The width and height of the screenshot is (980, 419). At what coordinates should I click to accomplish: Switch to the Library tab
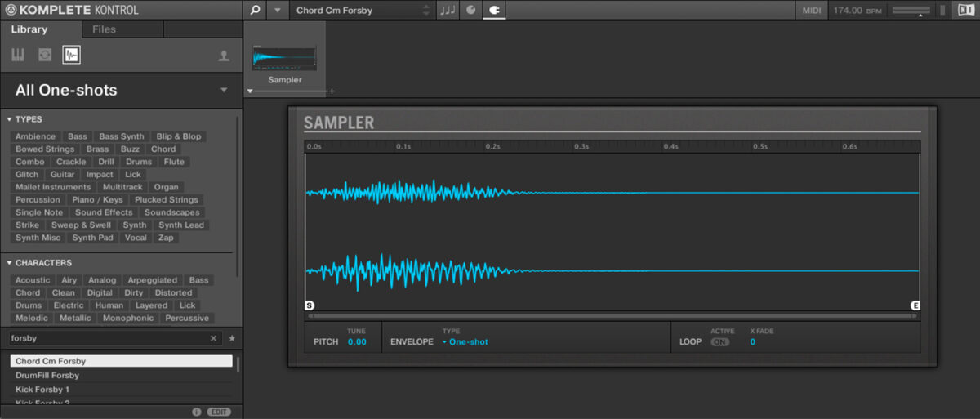(x=29, y=29)
